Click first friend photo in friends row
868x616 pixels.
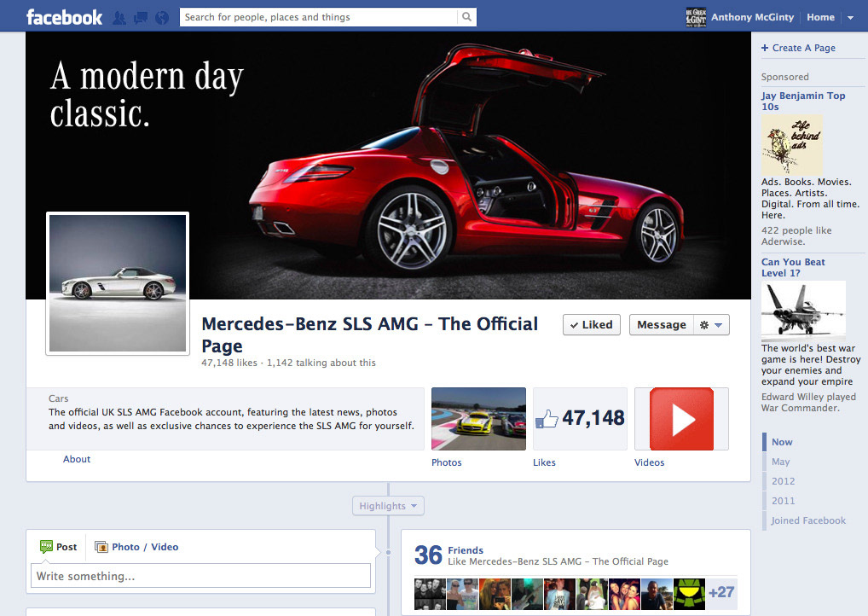(430, 595)
